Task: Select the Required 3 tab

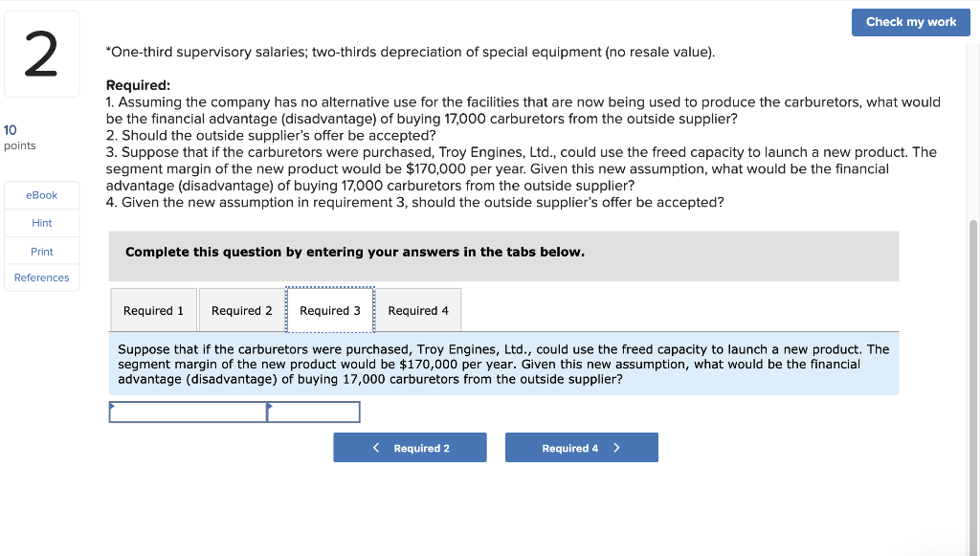Action: click(x=330, y=310)
